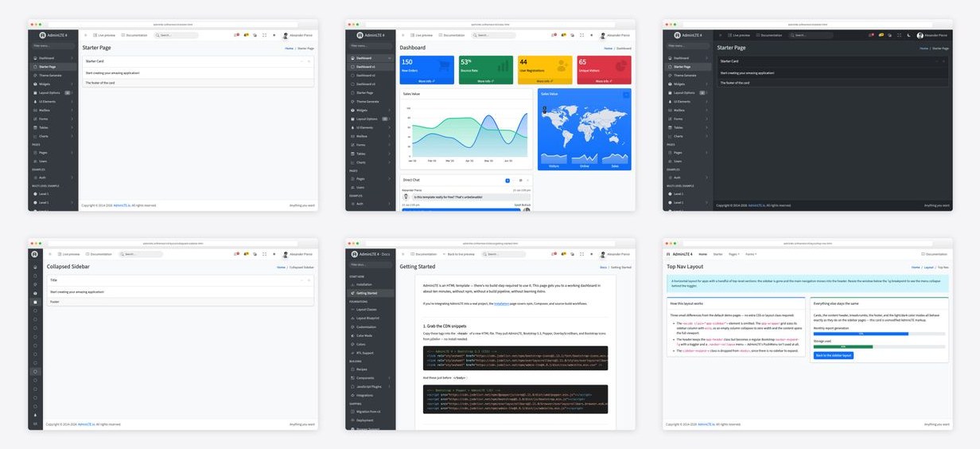Click Back to live preview in docs navbar
The image size is (980, 449).
(461, 254)
